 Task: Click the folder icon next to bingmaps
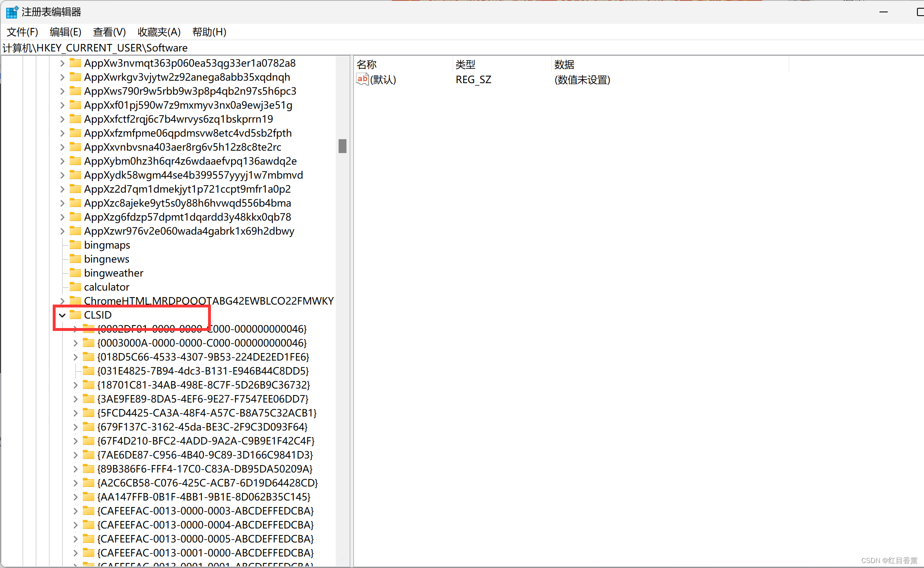point(75,245)
